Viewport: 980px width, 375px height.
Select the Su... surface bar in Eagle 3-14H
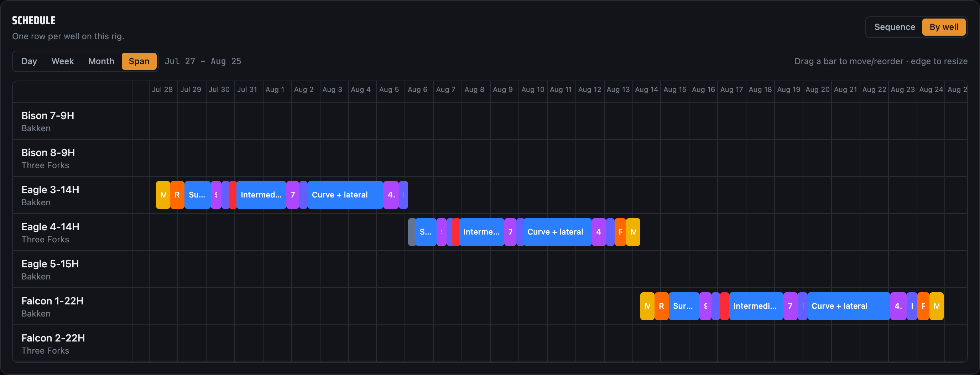click(x=197, y=195)
